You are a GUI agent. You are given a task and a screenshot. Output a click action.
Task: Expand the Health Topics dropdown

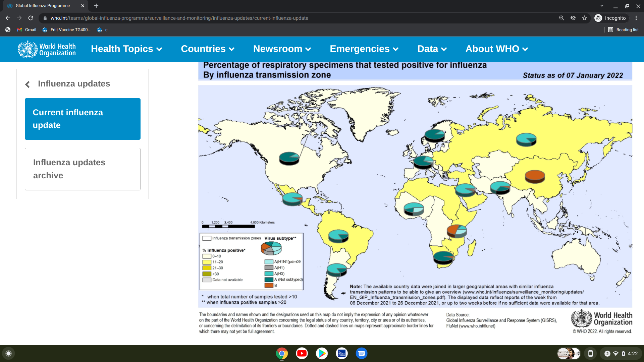click(126, 49)
